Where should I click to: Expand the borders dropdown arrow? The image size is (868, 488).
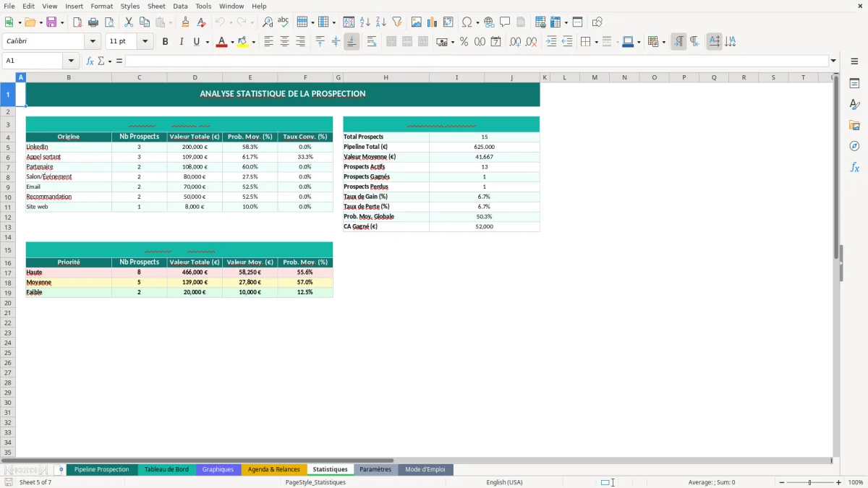click(x=596, y=42)
